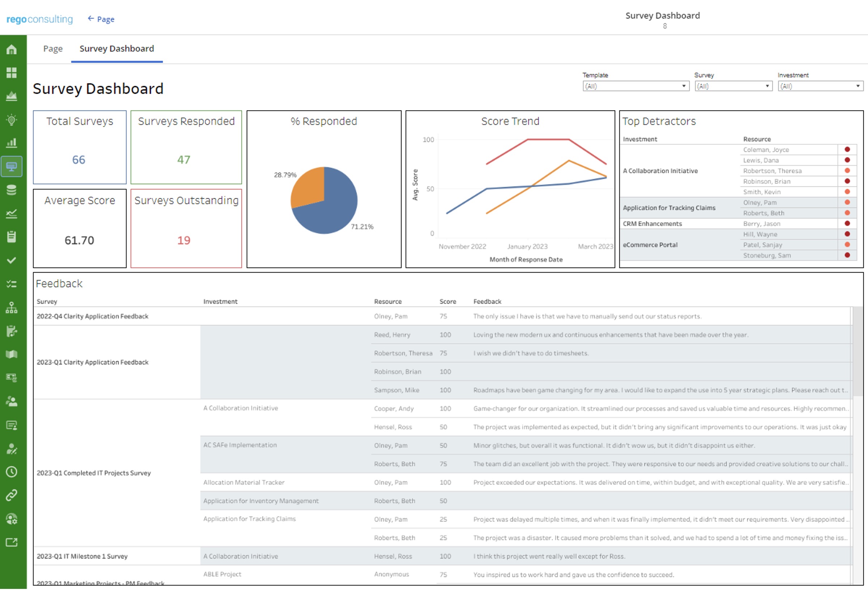Click the red dot beside Coleman, Joyce
This screenshot has width=868, height=590.
pyautogui.click(x=847, y=149)
